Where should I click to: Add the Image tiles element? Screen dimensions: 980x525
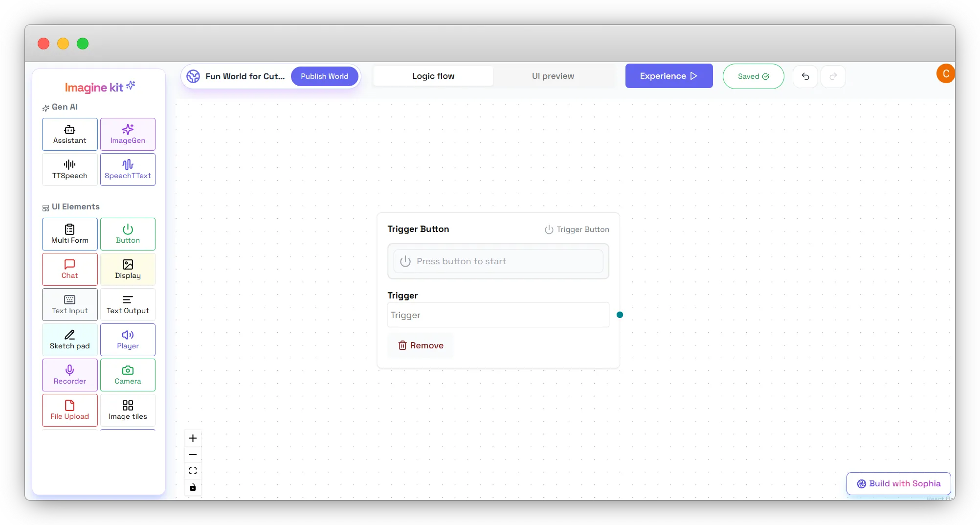(128, 410)
